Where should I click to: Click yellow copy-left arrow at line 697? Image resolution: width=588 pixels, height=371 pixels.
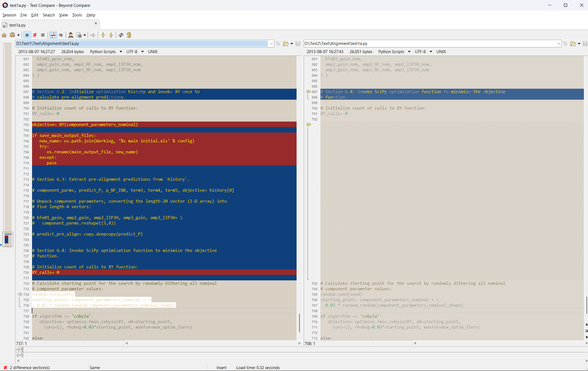[308, 92]
